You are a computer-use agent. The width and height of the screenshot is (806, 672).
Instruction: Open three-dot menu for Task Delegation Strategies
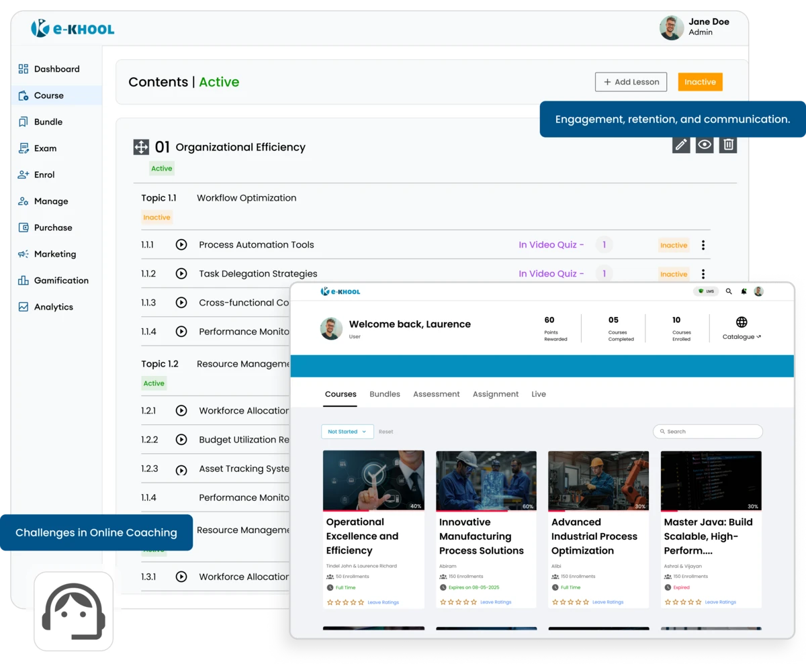coord(703,274)
